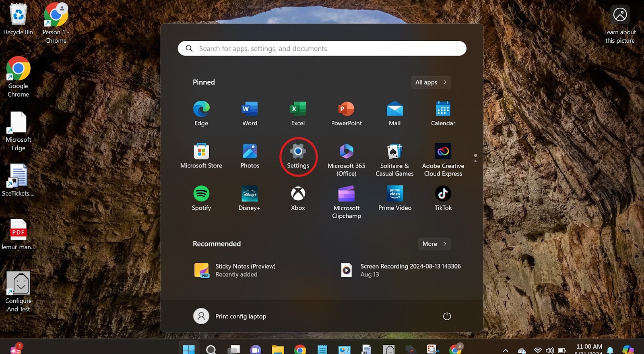The width and height of the screenshot is (644, 354).
Task: Open File Explorer from the taskbar
Action: pyautogui.click(x=278, y=350)
